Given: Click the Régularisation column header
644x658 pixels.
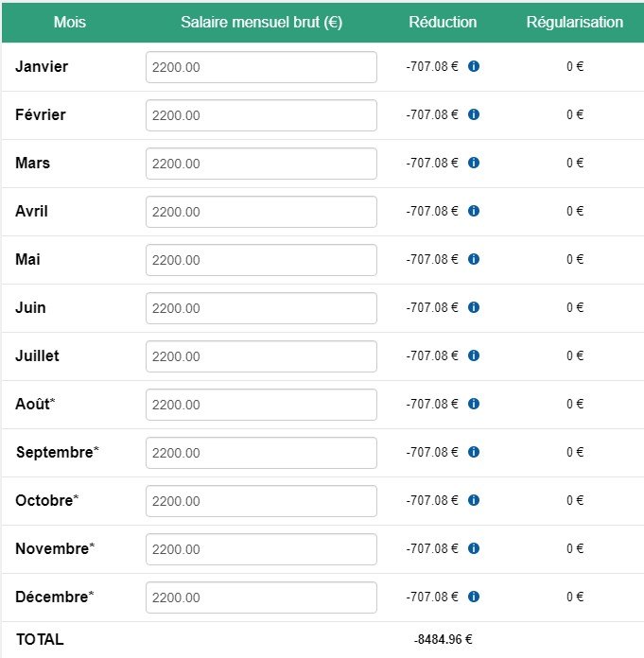Looking at the screenshot, I should click(x=575, y=23).
